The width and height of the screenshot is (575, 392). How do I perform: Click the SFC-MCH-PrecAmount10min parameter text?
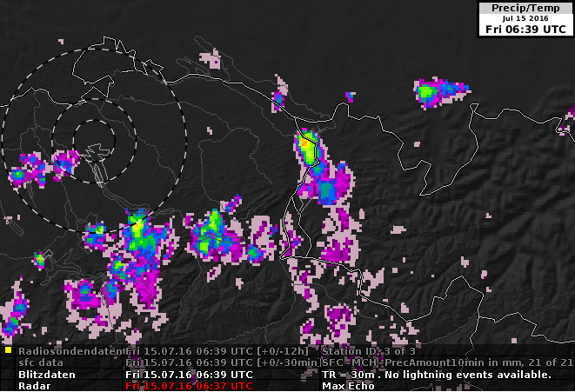point(447,362)
